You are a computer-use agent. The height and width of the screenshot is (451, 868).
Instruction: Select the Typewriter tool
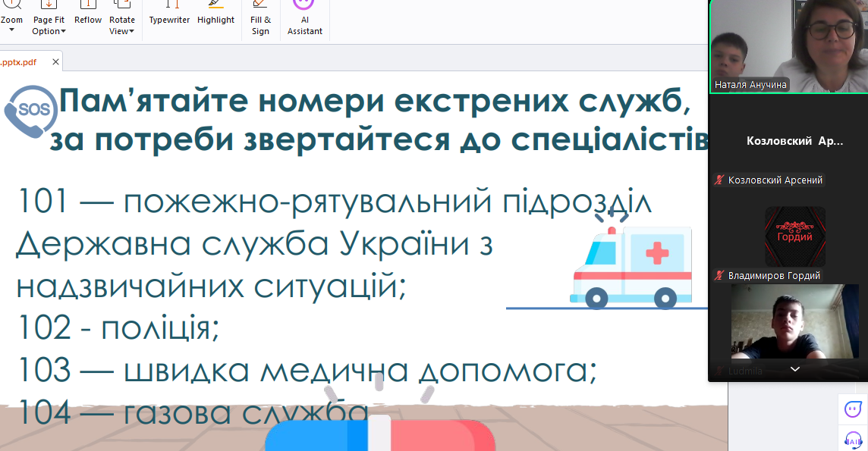[169, 14]
